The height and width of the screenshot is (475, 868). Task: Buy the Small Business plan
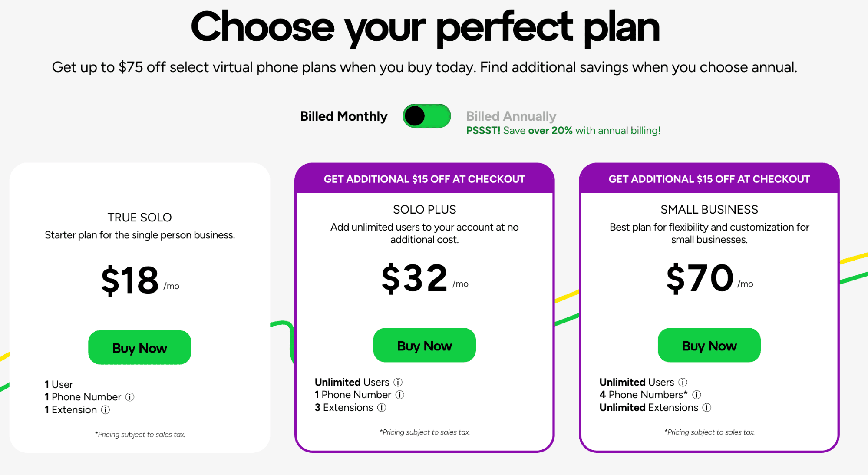(709, 346)
